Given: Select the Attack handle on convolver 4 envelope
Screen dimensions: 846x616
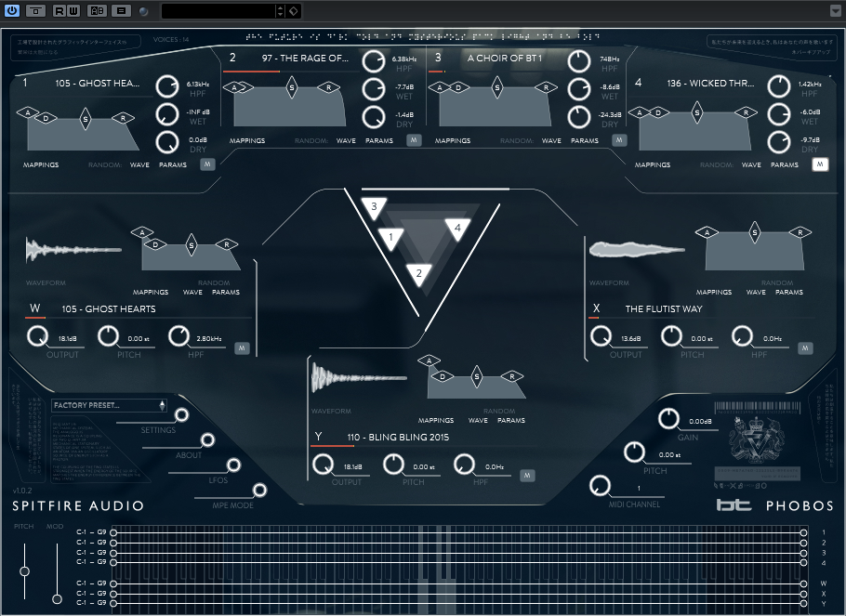Looking at the screenshot, I should coord(640,112).
